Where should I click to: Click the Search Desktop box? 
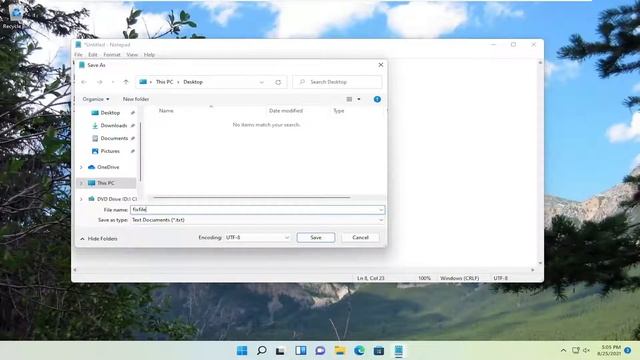[x=338, y=82]
